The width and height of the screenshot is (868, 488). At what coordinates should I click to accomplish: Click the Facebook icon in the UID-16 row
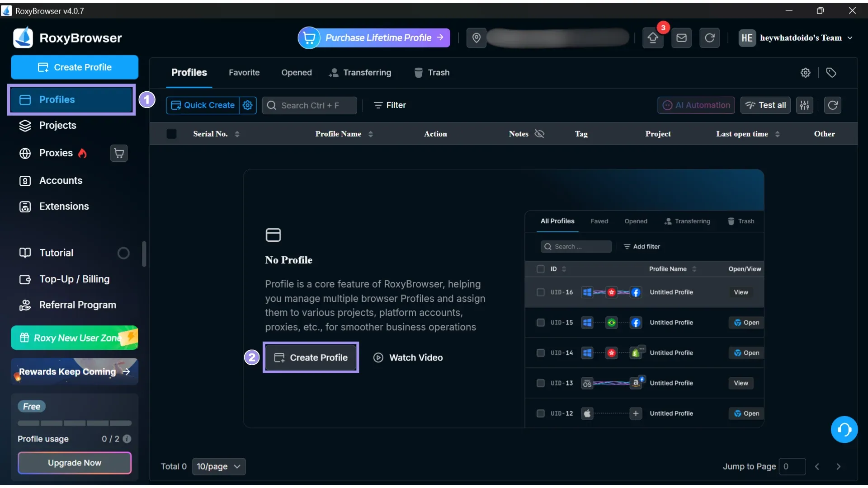click(636, 292)
